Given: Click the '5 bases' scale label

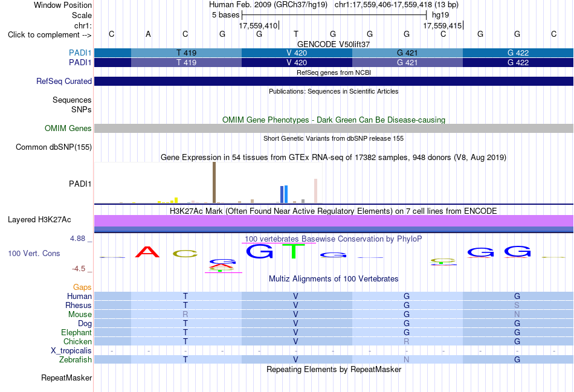Looking at the screenshot, I should [225, 15].
